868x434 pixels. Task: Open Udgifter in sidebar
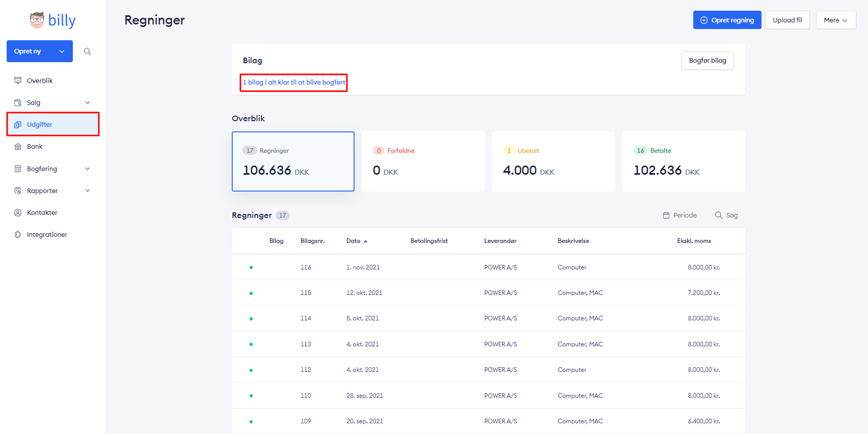pyautogui.click(x=53, y=124)
